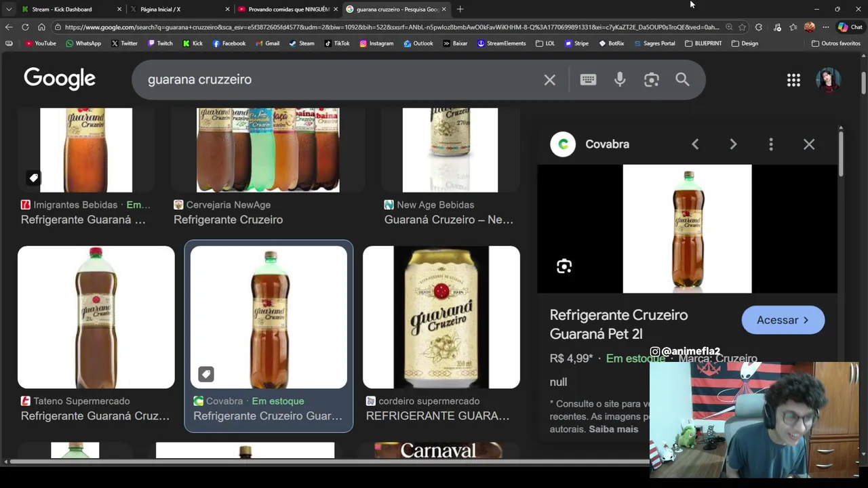Search inside image with the Lens icon
This screenshot has width=868, height=488.
[x=564, y=266]
